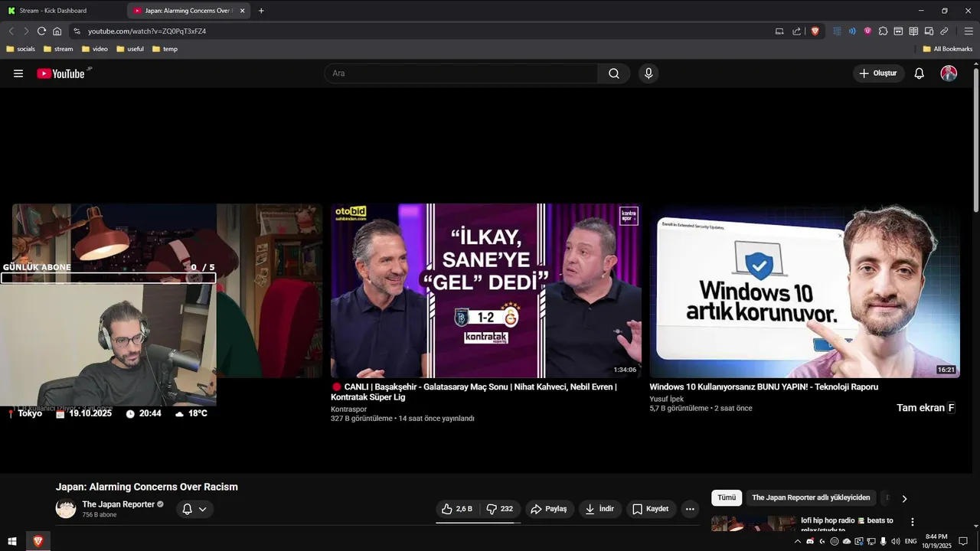Open the temp bookmarks folder
Image resolution: width=980 pixels, height=551 pixels.
(x=165, y=49)
